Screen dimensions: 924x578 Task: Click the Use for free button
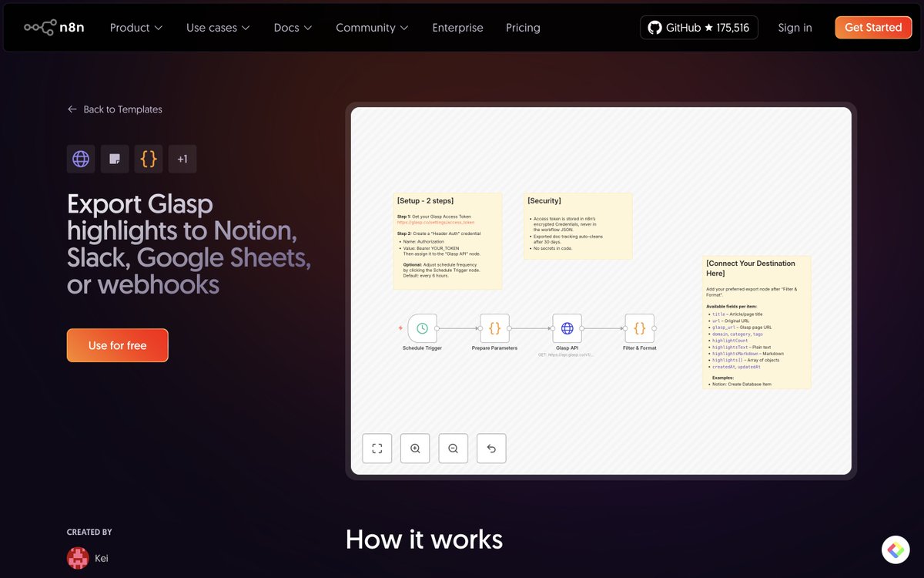click(x=117, y=345)
